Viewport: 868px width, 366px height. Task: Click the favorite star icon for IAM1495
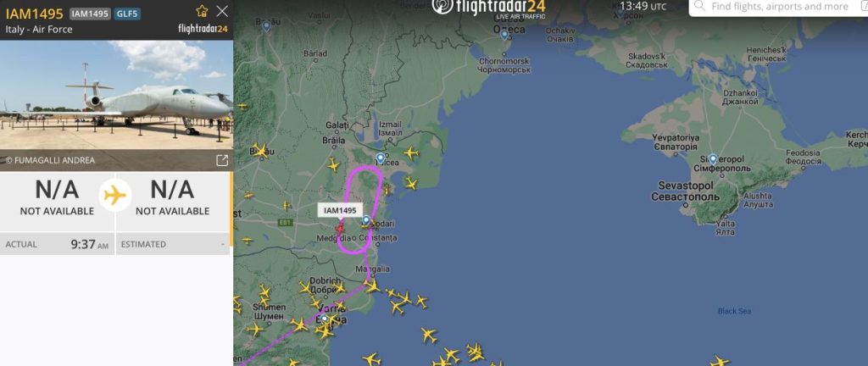[x=202, y=11]
